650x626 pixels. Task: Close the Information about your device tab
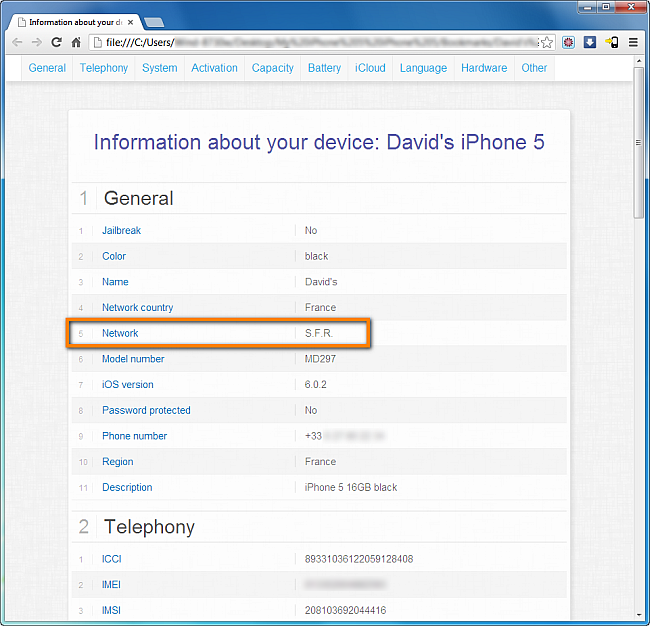[x=131, y=22]
